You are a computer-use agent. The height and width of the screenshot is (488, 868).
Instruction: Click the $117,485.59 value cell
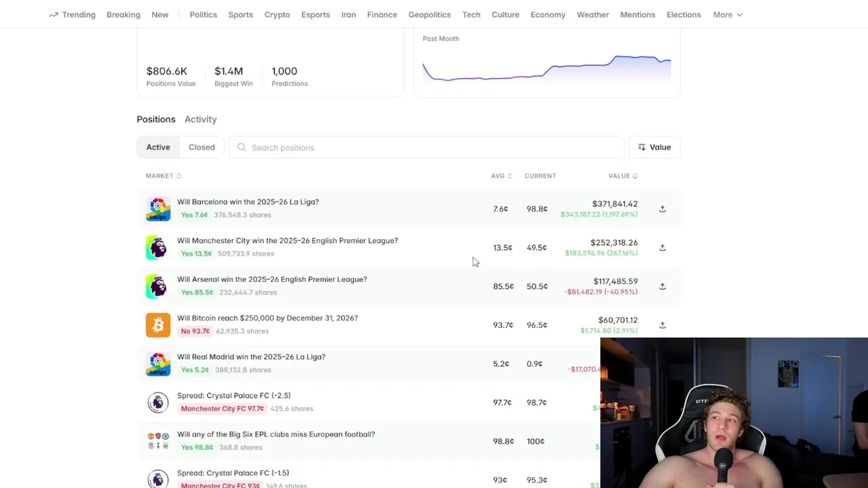(x=615, y=281)
